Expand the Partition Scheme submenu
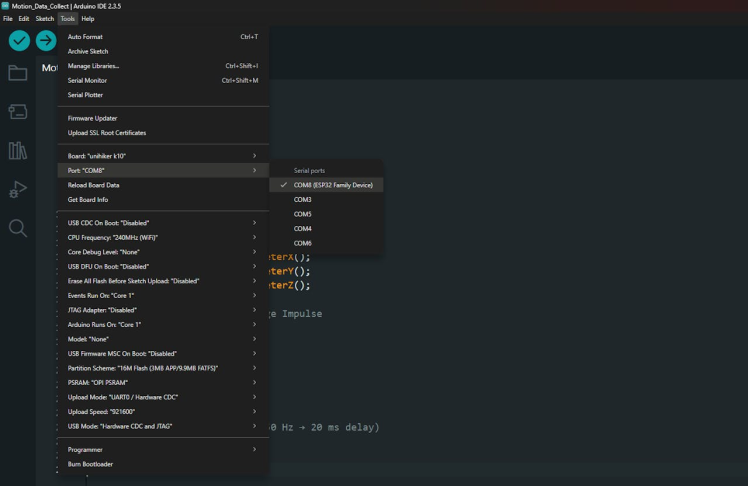748x486 pixels. (x=160, y=368)
